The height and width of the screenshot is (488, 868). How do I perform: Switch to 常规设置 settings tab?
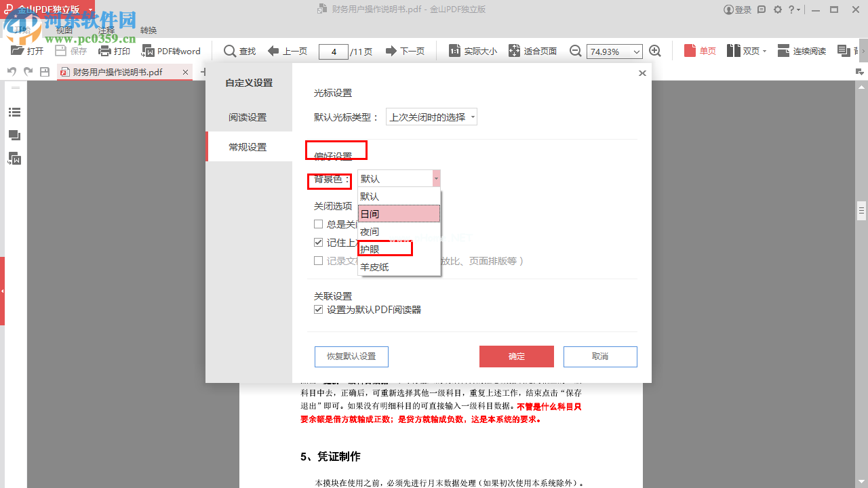tap(249, 147)
